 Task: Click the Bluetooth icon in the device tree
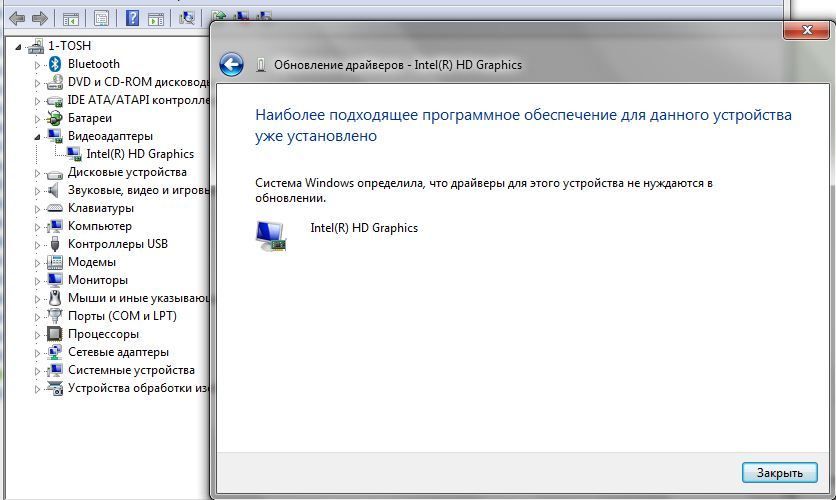[x=55, y=64]
